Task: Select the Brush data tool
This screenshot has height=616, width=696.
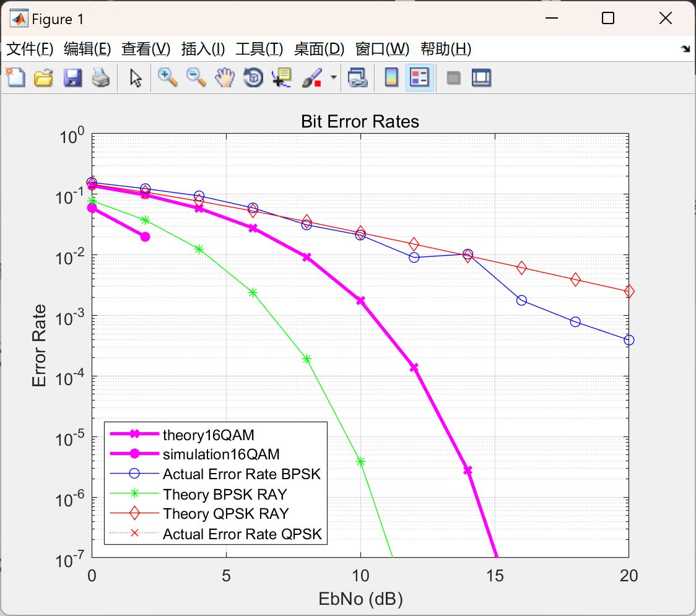Action: (x=312, y=77)
